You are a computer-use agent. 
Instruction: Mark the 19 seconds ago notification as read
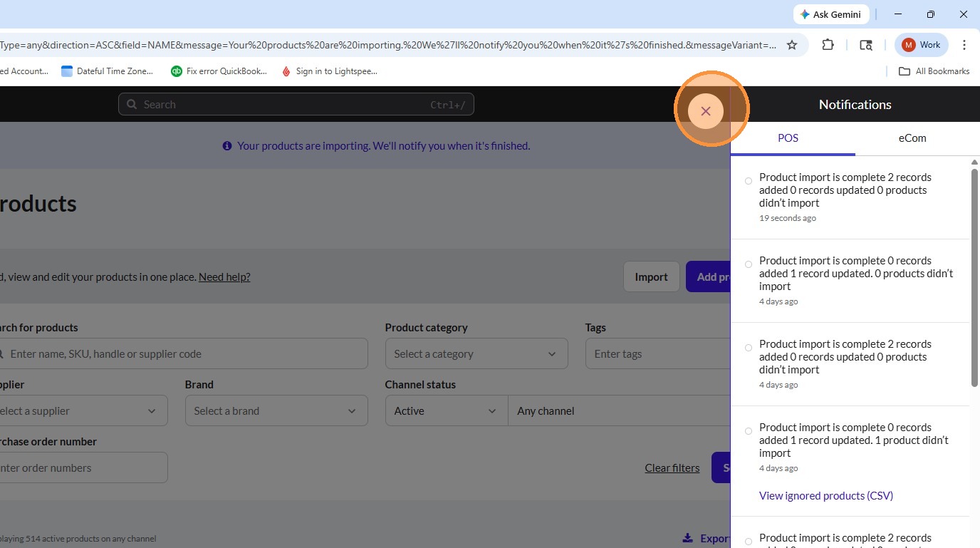(749, 181)
